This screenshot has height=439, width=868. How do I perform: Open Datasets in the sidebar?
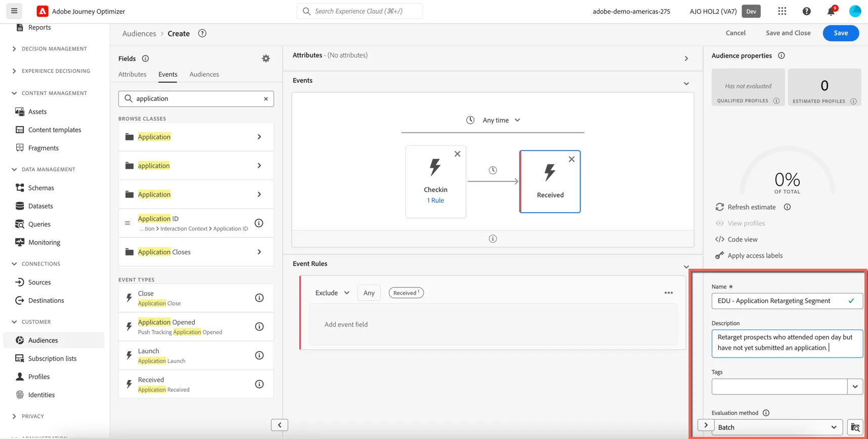(x=40, y=206)
